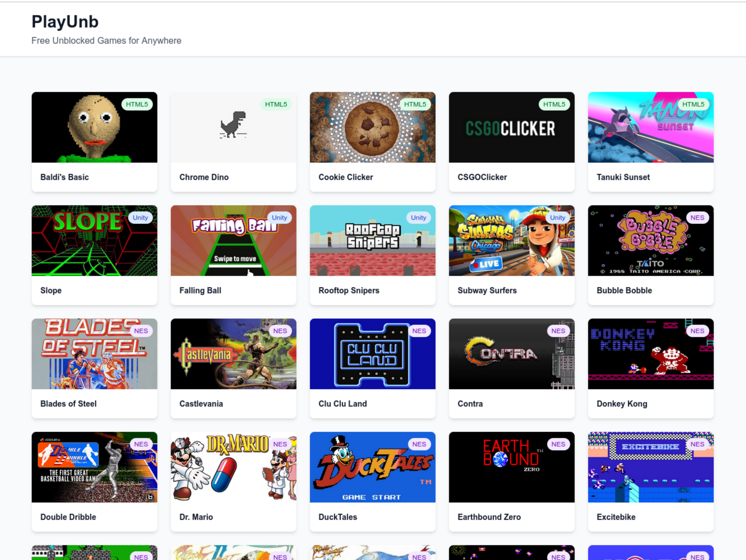This screenshot has height=560, width=746.
Task: Click the NES badge on Double Dribble
Action: tap(141, 444)
